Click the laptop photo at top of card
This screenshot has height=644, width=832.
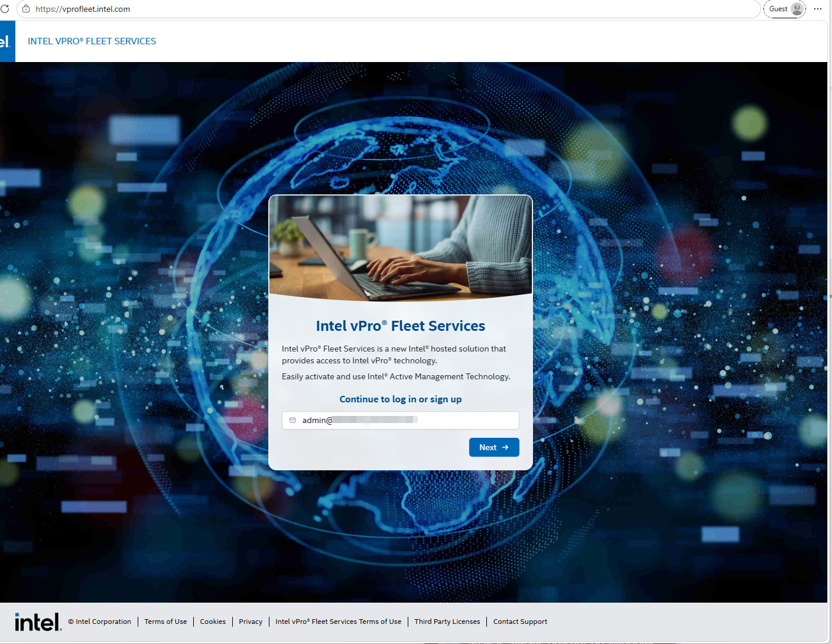click(401, 248)
